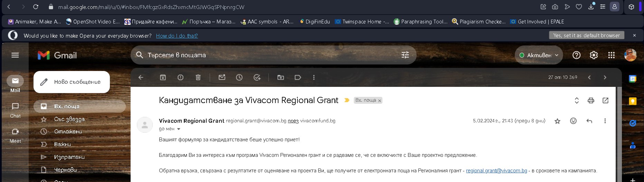Open Google Calendar in the side panel
644x182 pixels.
(x=633, y=79)
